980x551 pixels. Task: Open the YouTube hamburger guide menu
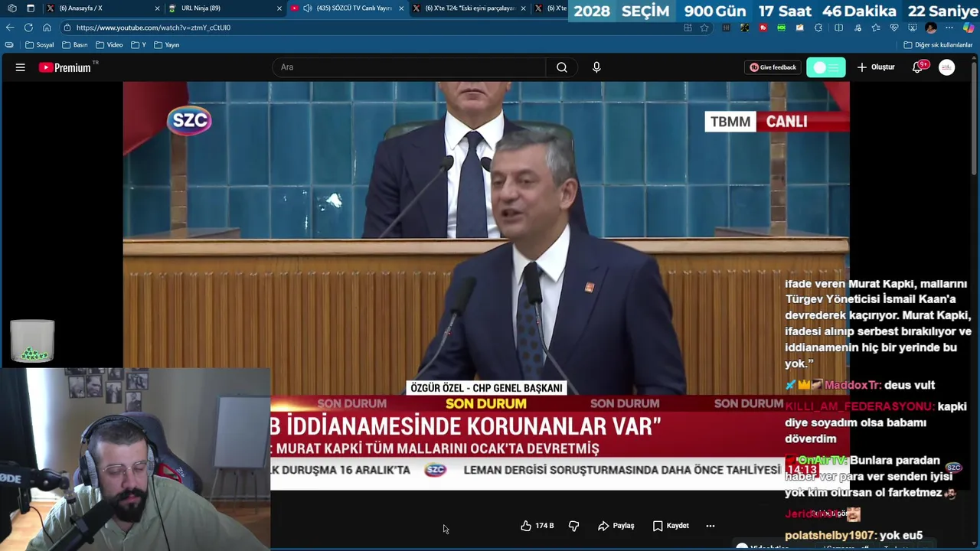pos(21,67)
